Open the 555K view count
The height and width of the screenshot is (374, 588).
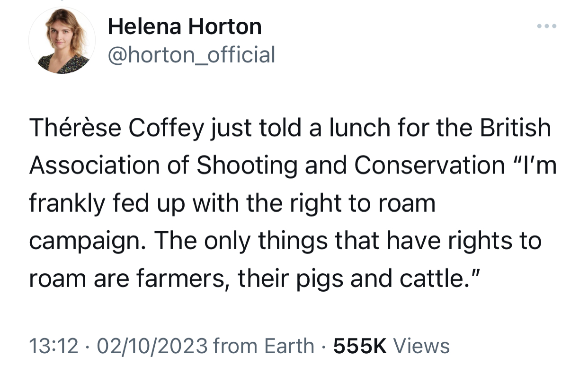[360, 346]
